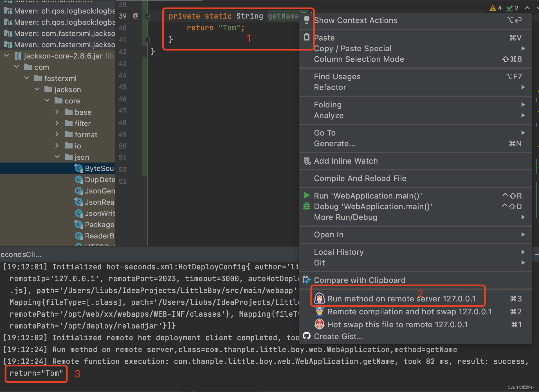
Task: Click the Paste clipboard icon in the menu
Action: click(306, 37)
